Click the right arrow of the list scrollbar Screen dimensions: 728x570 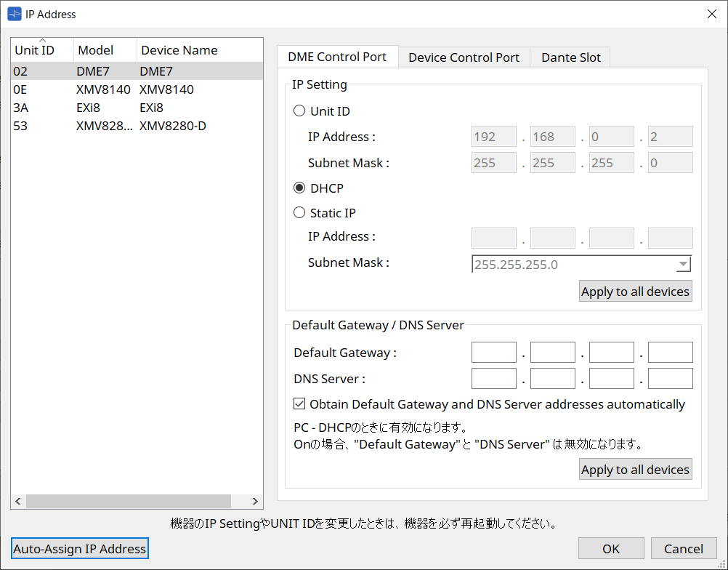click(x=254, y=501)
